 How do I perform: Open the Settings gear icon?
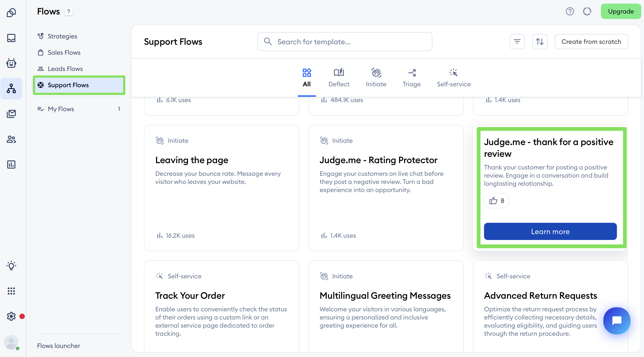11,316
